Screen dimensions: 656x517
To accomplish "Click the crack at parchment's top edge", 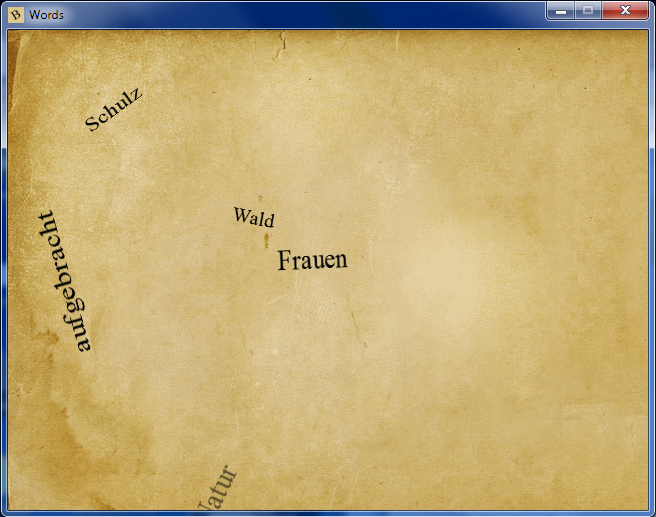I will click(x=284, y=42).
